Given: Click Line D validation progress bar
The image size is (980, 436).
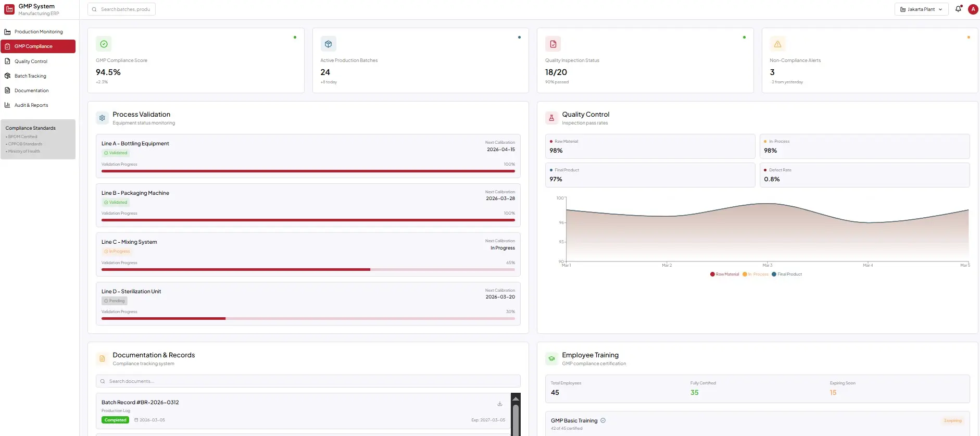Looking at the screenshot, I should (x=308, y=318).
